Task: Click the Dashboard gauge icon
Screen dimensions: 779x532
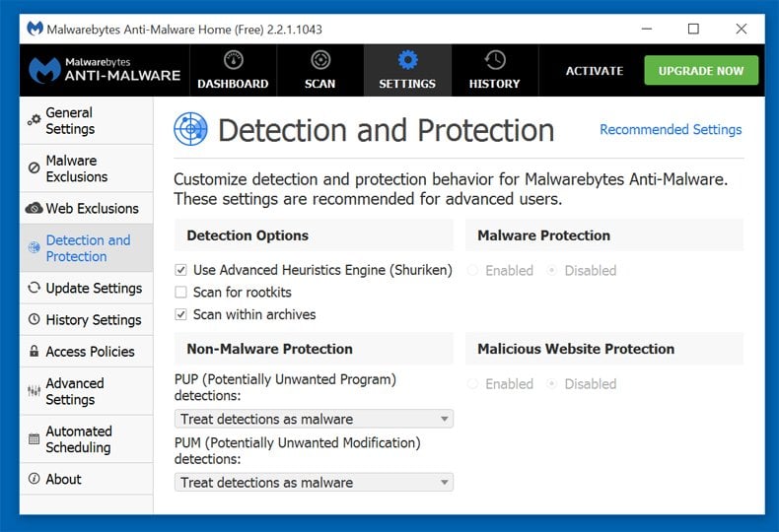Action: click(234, 60)
